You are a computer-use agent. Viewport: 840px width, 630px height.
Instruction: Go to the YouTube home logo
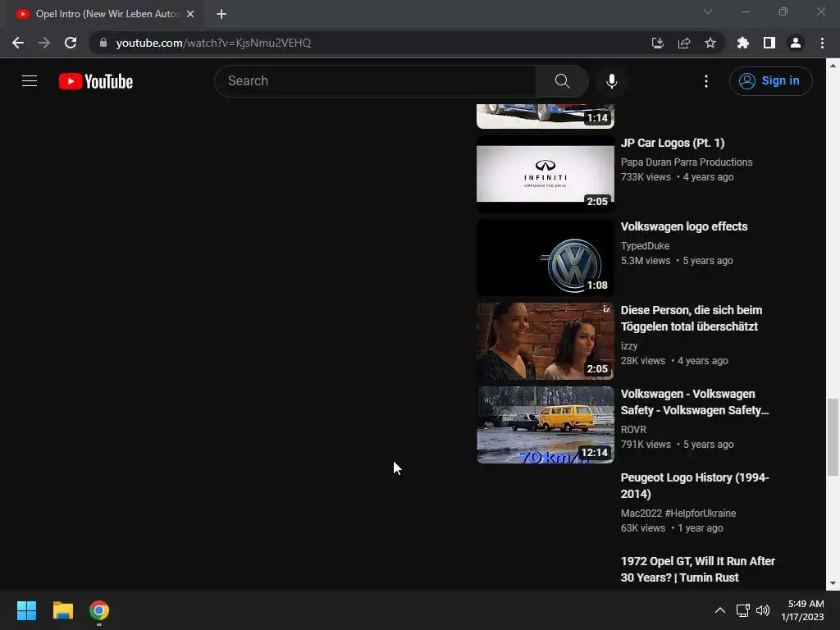coord(96,81)
